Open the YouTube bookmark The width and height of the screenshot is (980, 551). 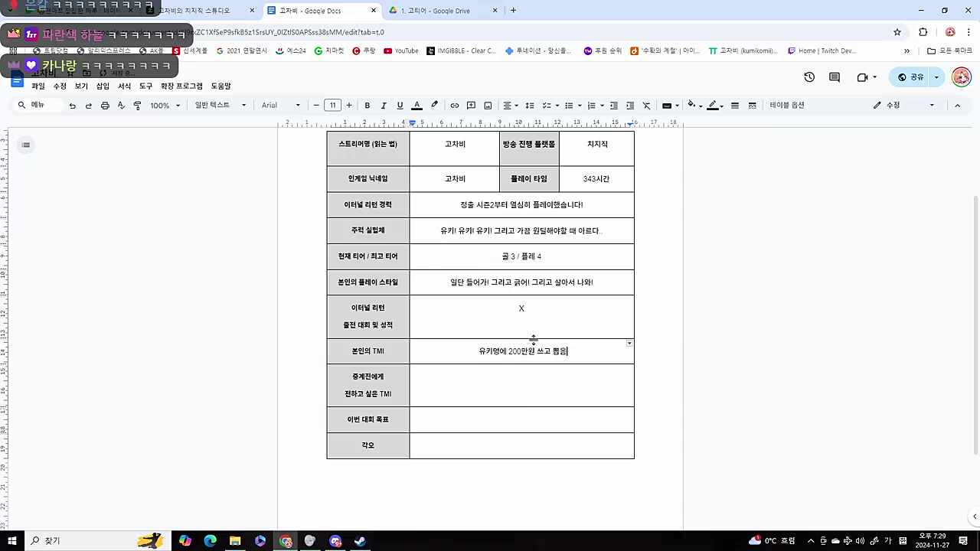[401, 51]
